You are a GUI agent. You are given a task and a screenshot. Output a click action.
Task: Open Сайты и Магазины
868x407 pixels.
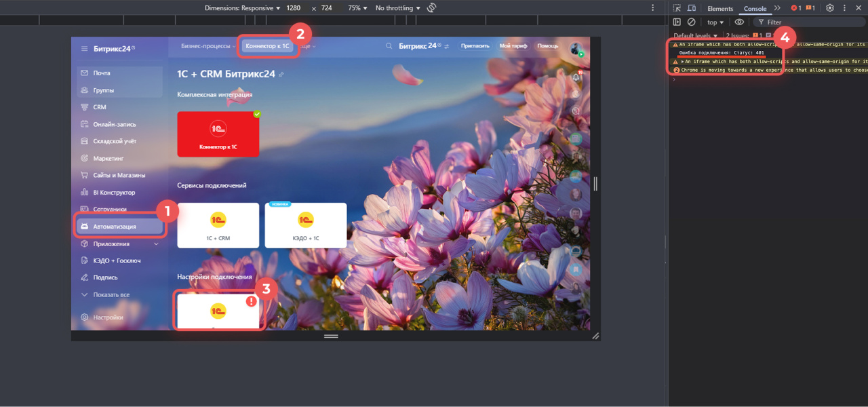point(119,175)
